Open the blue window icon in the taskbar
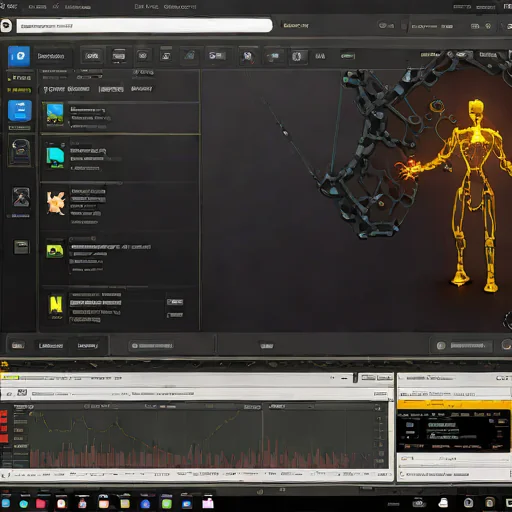 pyautogui.click(x=187, y=504)
